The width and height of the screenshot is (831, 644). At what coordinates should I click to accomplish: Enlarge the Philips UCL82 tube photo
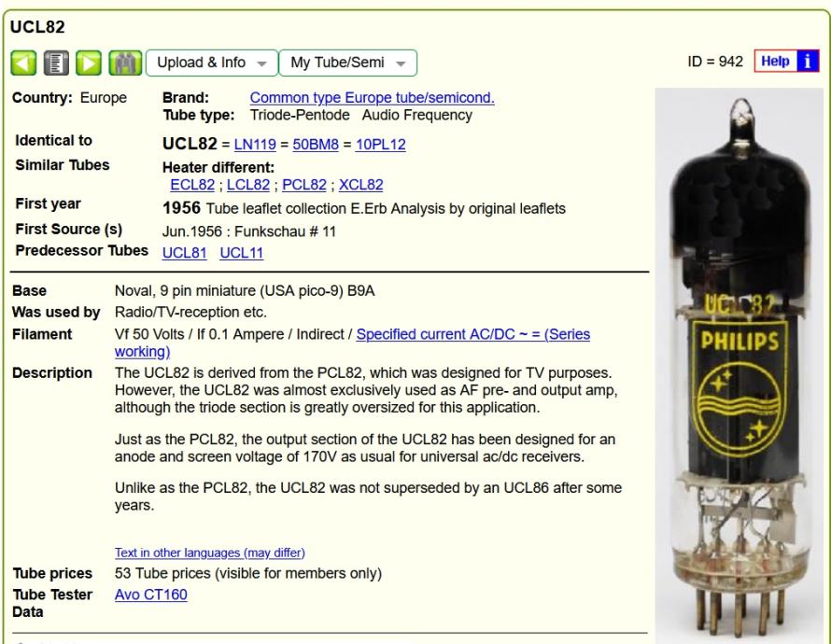739,366
